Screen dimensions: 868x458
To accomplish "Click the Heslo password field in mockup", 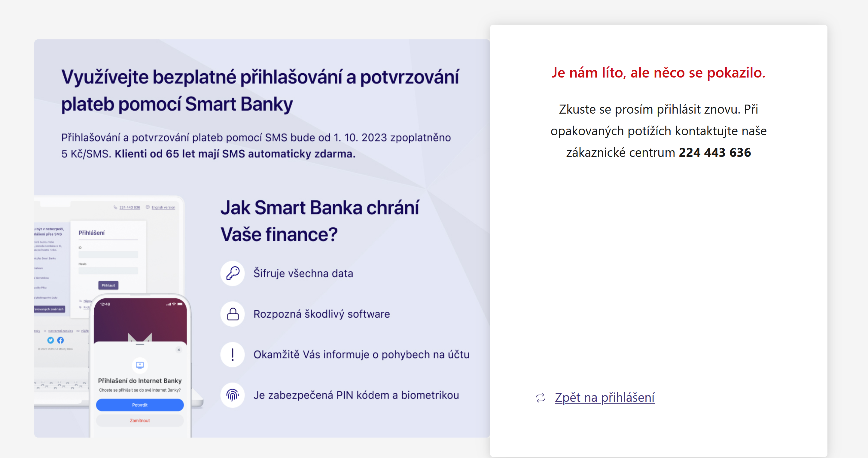I will tap(108, 270).
